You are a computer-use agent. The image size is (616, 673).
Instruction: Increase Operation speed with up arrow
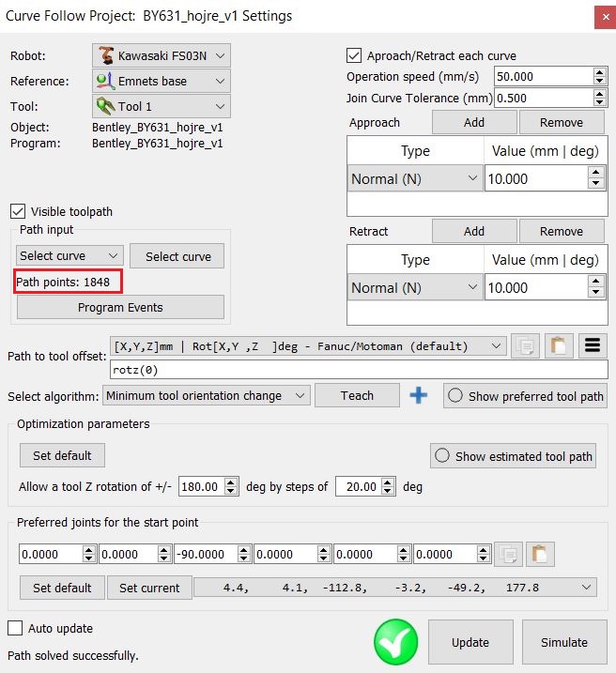pos(600,72)
